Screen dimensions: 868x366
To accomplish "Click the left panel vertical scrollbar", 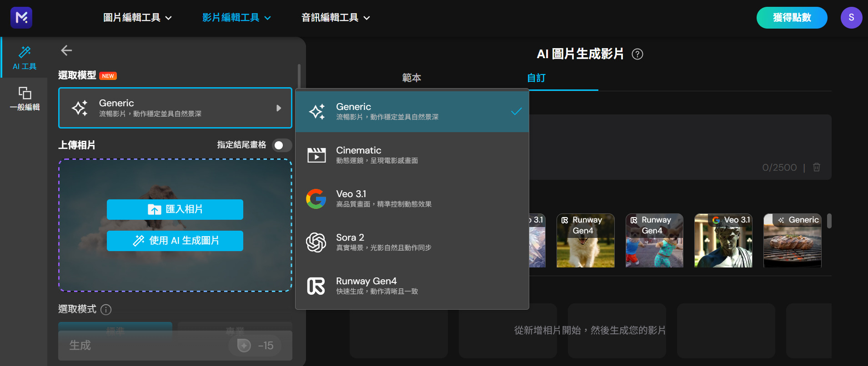I will coord(299,77).
